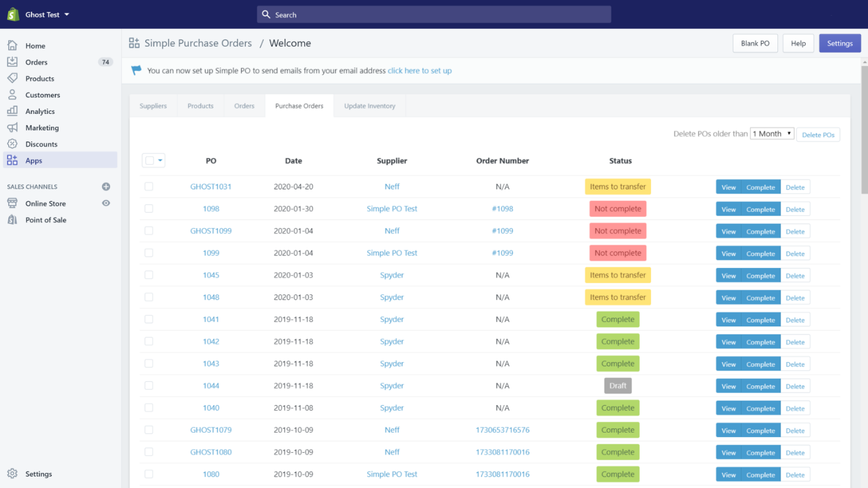Click the Marketing megaphone icon

[x=13, y=127]
